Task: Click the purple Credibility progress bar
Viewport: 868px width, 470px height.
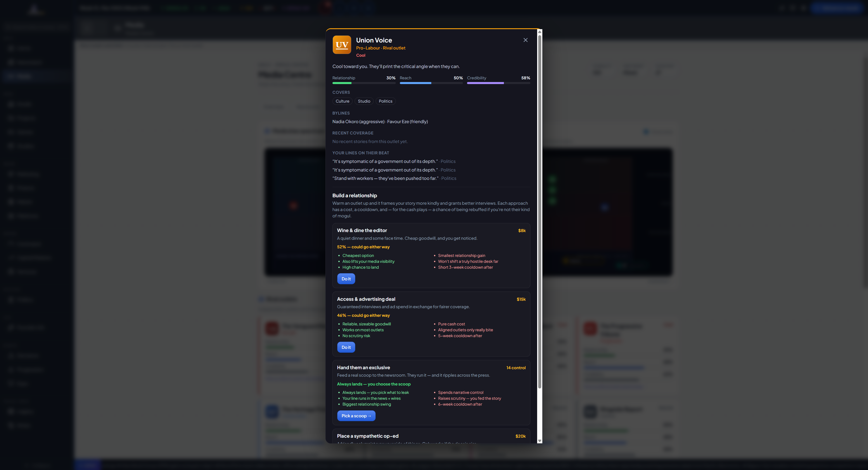Action: 498,83
